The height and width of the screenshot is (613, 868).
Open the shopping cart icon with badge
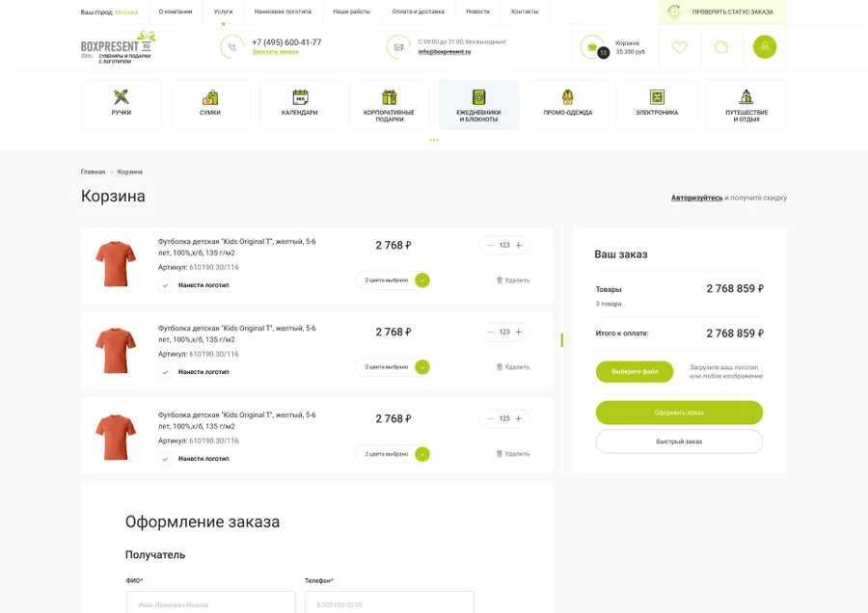pyautogui.click(x=592, y=47)
